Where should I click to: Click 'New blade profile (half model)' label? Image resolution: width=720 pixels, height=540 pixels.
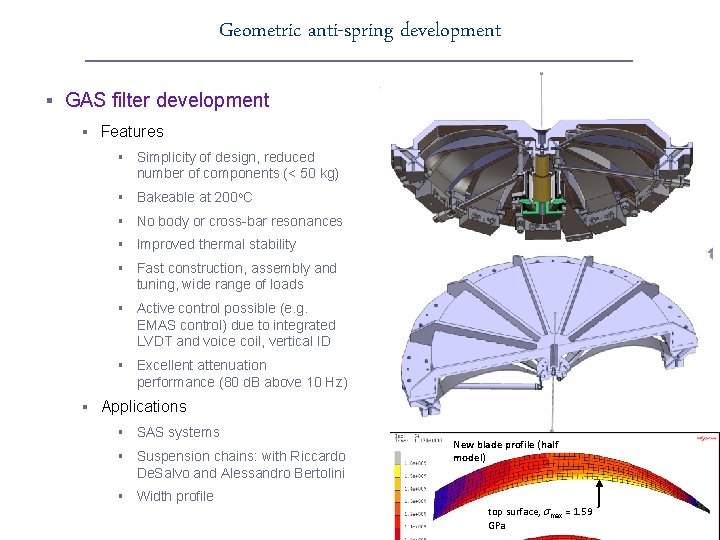tap(506, 451)
